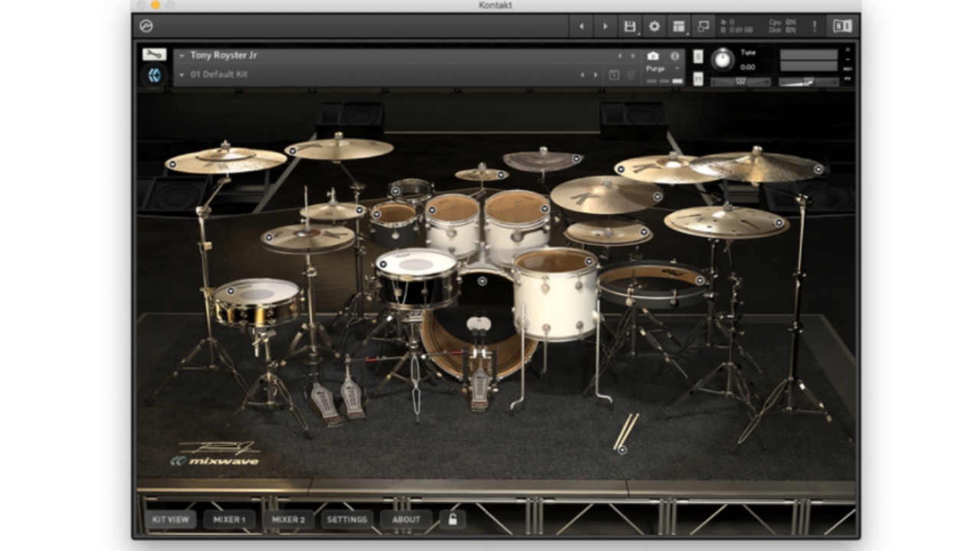The image size is (980, 551).
Task: Toggle the AUX button on instrument header
Action: (x=848, y=69)
